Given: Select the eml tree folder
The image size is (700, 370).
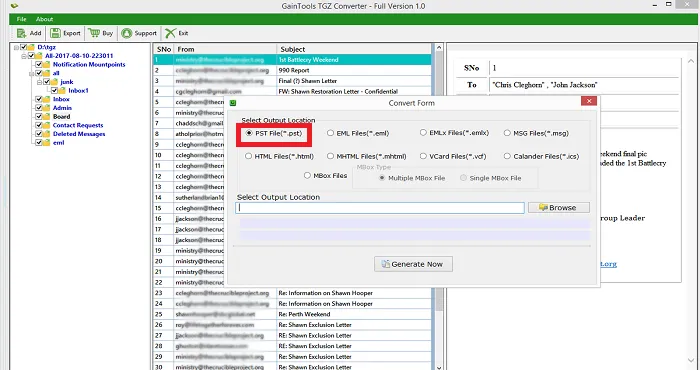Looking at the screenshot, I should tap(58, 143).
